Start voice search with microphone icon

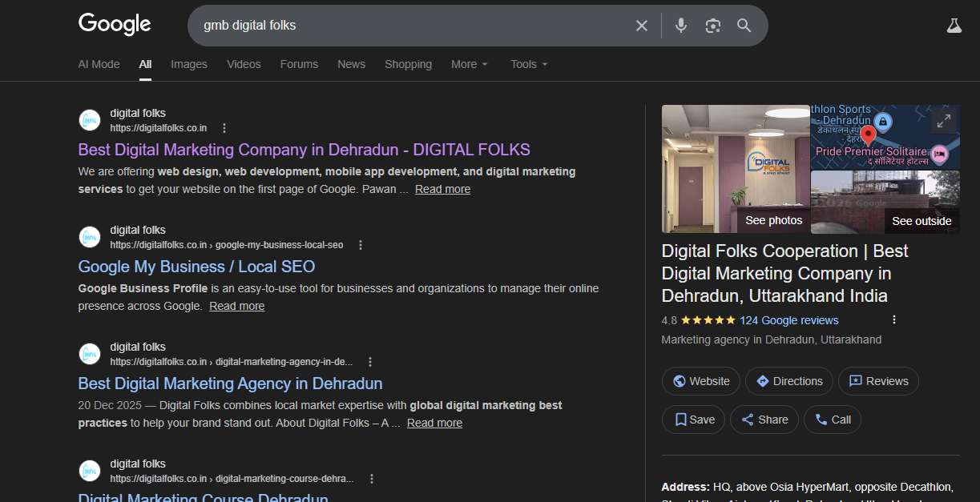(x=681, y=26)
